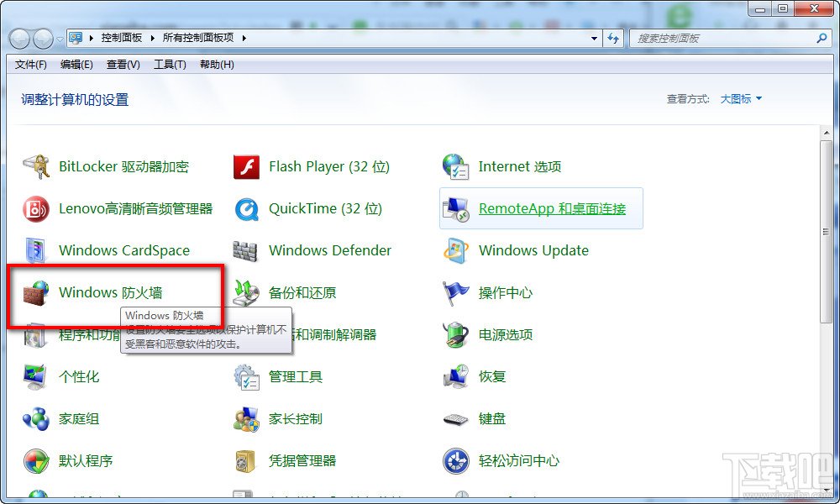The width and height of the screenshot is (840, 504).
Task: Open the 备份和还原 icon
Action: click(x=246, y=292)
